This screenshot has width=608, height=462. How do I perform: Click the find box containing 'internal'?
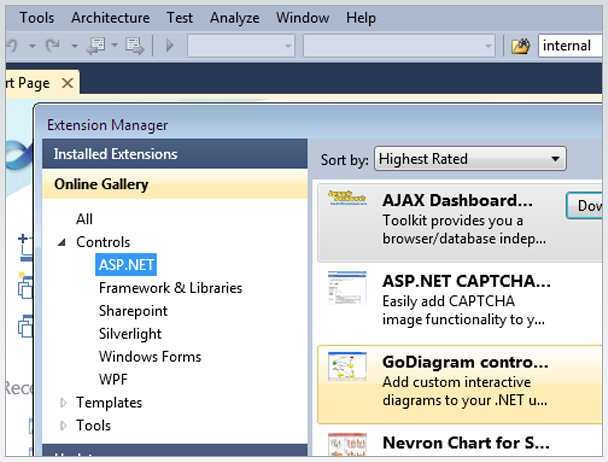tap(570, 46)
